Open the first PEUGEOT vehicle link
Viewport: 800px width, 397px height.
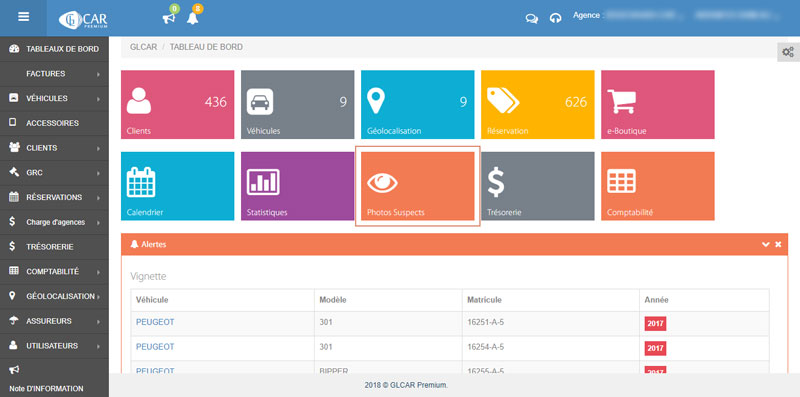155,322
